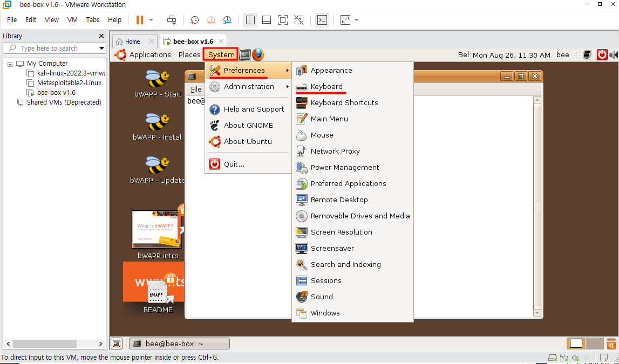
Task: Expand the stretch display dropdown arrow
Action: pyautogui.click(x=357, y=20)
